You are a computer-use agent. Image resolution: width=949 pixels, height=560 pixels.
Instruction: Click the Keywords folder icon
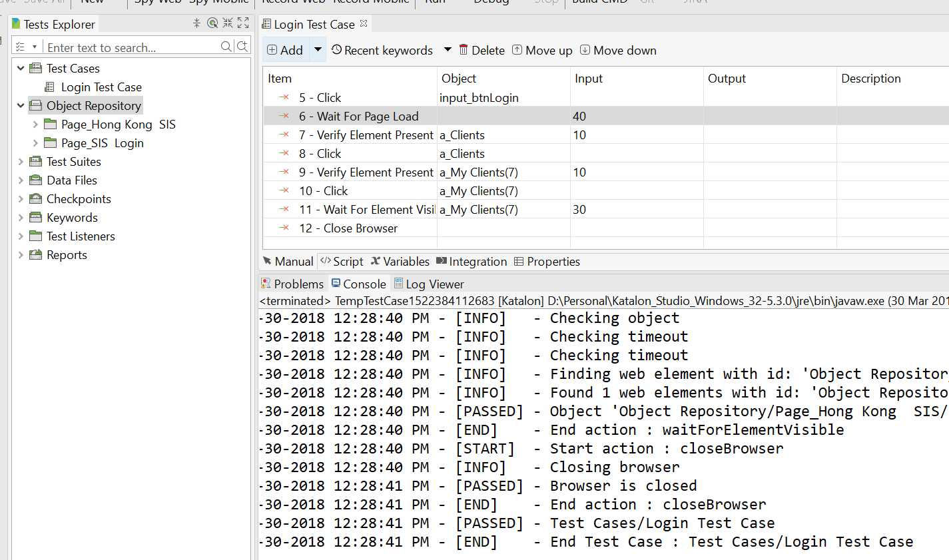pyautogui.click(x=36, y=217)
